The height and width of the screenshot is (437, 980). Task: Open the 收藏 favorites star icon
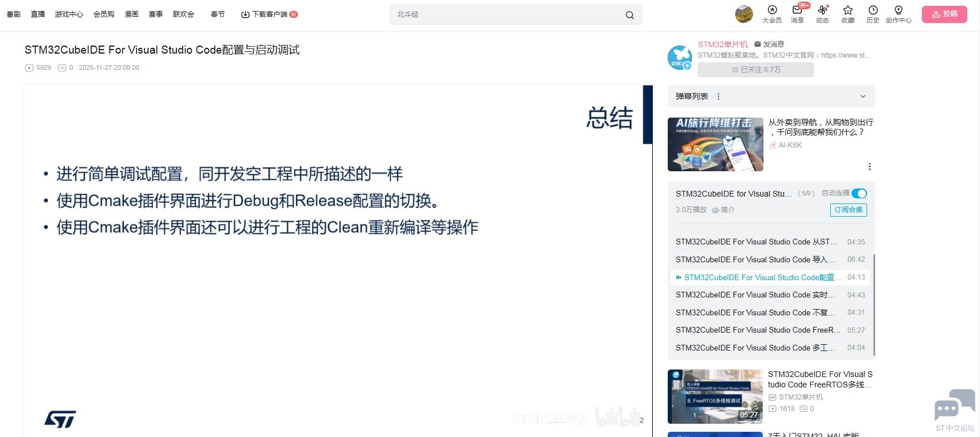click(x=847, y=10)
